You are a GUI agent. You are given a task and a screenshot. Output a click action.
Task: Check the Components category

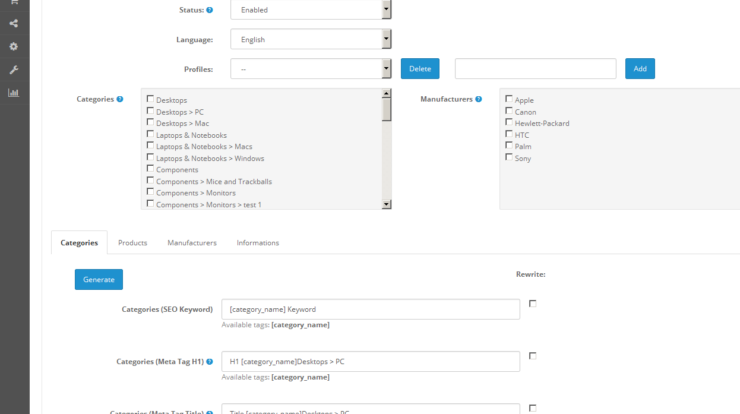(x=150, y=169)
